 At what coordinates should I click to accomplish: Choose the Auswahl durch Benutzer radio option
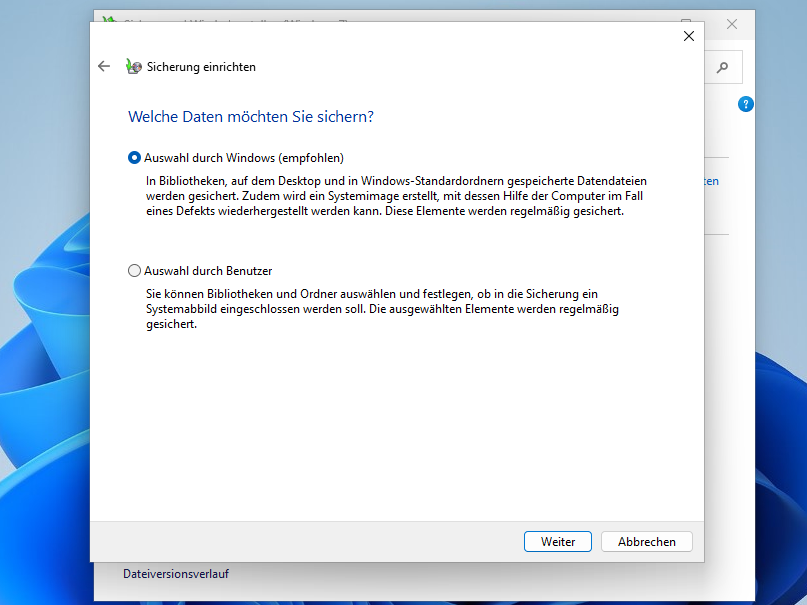135,271
